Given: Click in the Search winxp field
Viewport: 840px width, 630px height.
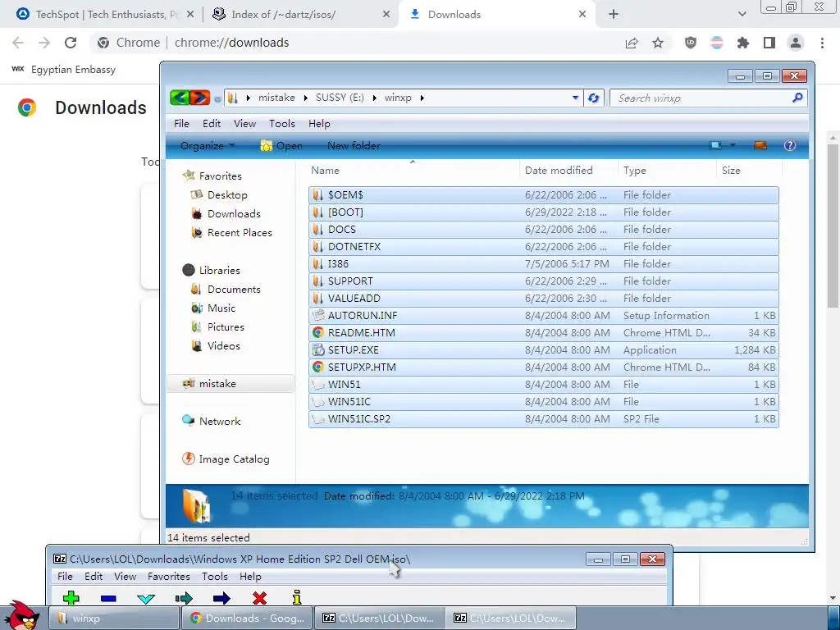Looking at the screenshot, I should [x=702, y=98].
